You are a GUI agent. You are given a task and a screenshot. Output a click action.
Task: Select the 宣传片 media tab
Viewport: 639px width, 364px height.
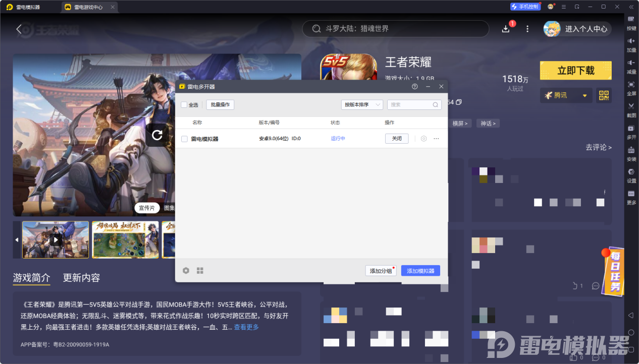tap(147, 208)
